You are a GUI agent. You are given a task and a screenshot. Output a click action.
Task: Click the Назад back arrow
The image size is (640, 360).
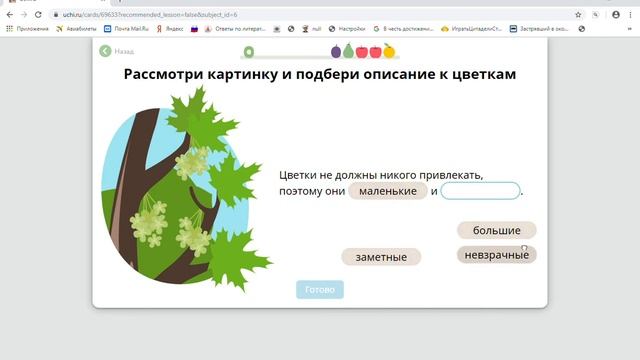105,51
